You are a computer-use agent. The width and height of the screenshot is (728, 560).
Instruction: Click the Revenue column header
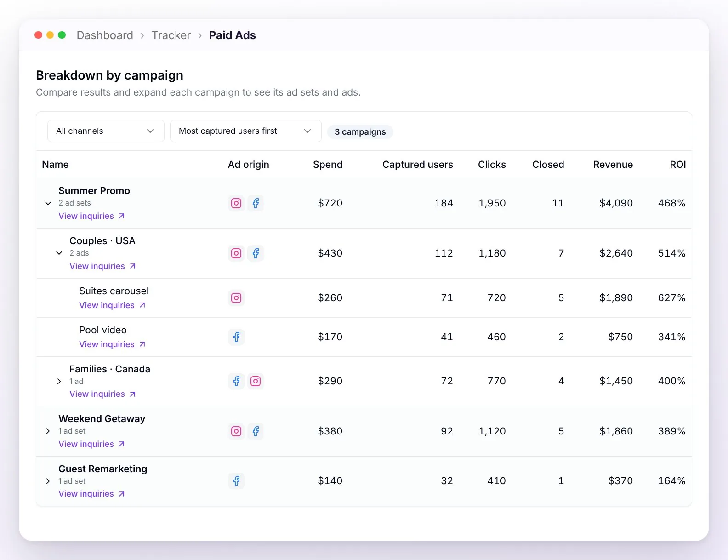[613, 165]
